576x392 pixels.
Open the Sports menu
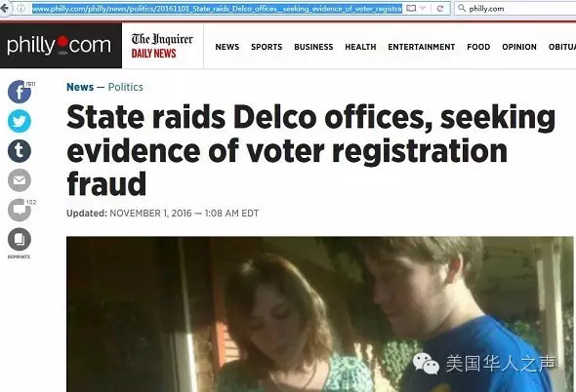(267, 47)
